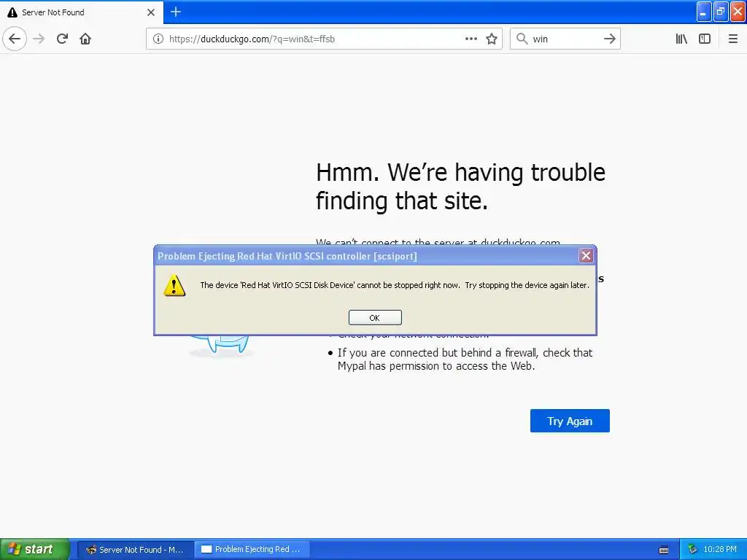Open the Windows Start menu
747x560 pixels.
(x=35, y=549)
